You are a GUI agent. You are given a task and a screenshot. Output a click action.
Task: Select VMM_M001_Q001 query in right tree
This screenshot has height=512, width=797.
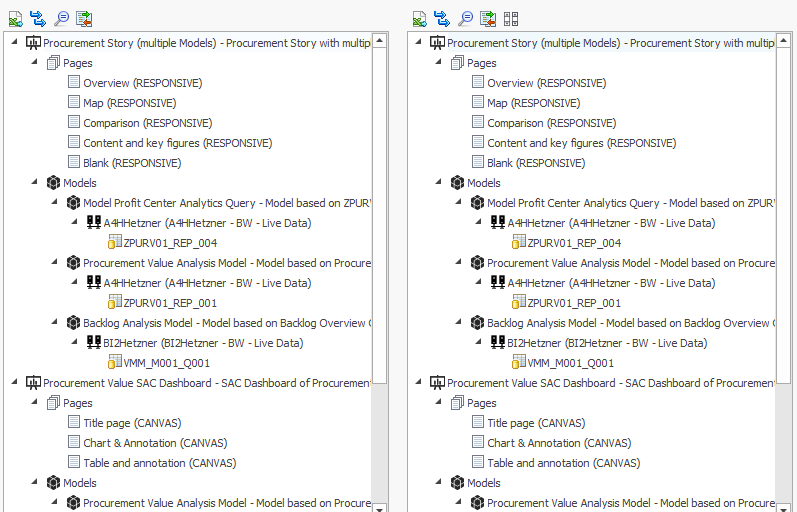[570, 363]
